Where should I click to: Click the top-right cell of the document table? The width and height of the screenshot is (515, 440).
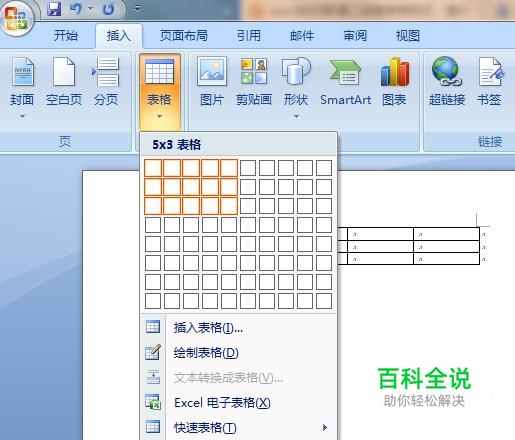[446, 234]
